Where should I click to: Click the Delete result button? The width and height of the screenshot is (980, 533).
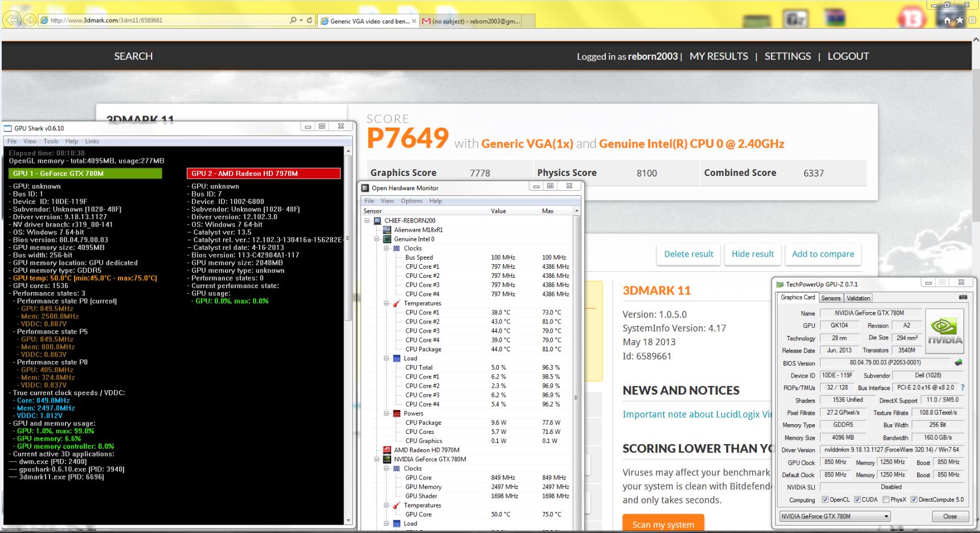pos(688,254)
